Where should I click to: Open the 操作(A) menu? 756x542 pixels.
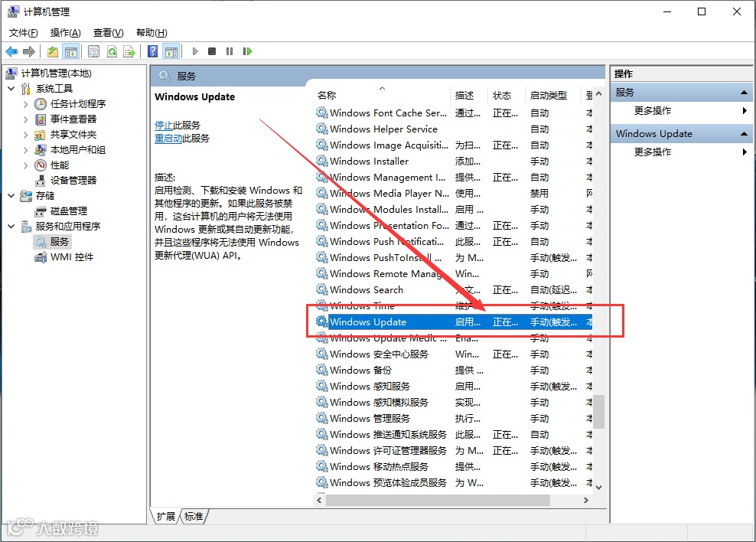tap(65, 33)
